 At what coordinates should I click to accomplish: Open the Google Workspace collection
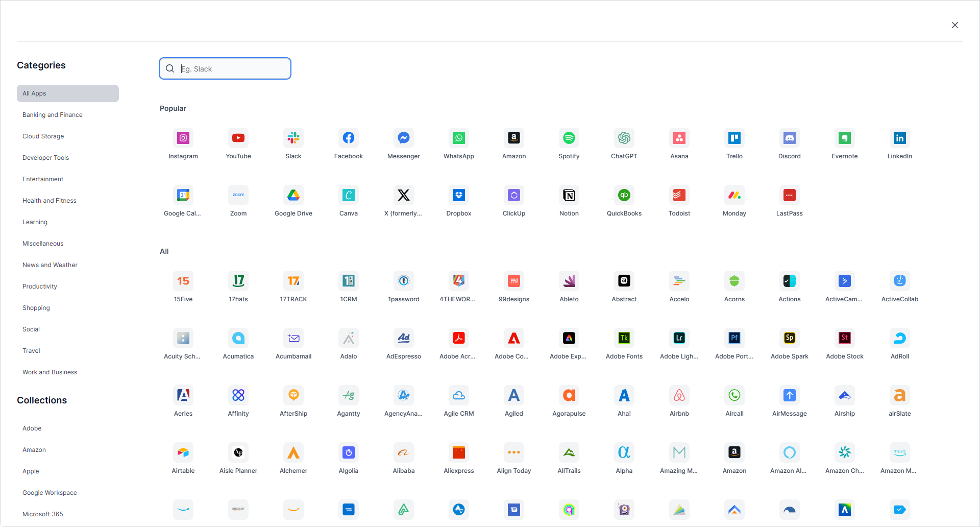click(68, 493)
